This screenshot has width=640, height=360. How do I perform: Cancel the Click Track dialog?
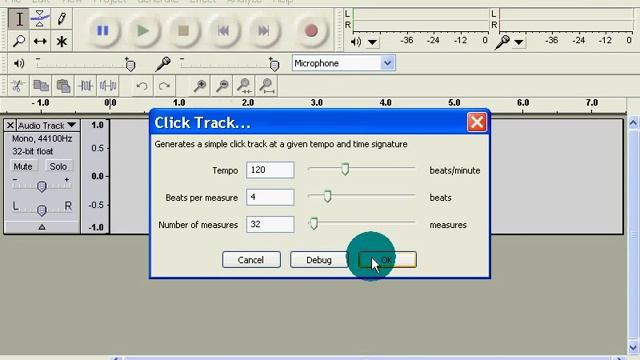coord(251,260)
